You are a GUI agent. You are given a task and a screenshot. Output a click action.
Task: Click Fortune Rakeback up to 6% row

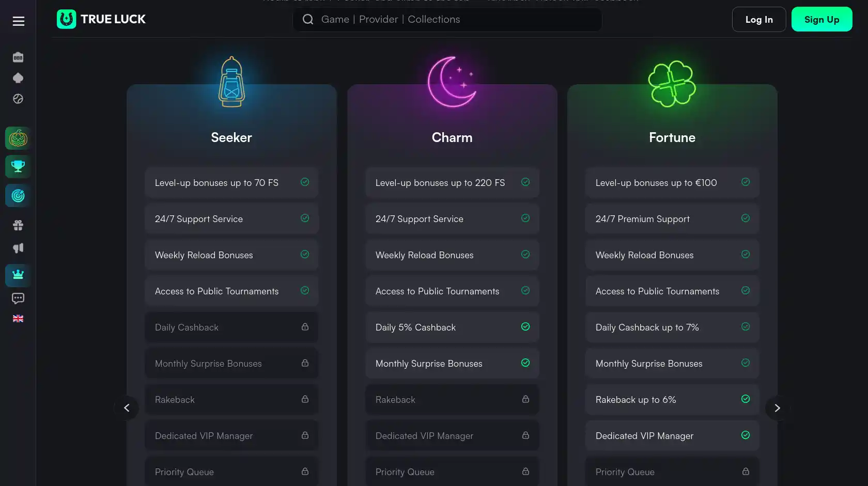pos(672,399)
